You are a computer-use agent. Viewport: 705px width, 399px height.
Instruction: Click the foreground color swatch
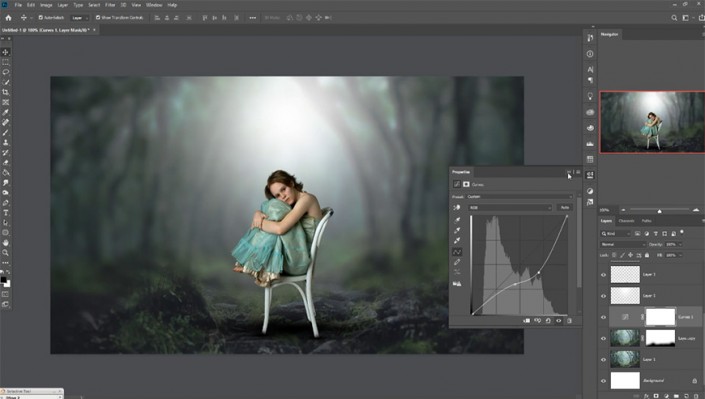[x=4, y=280]
